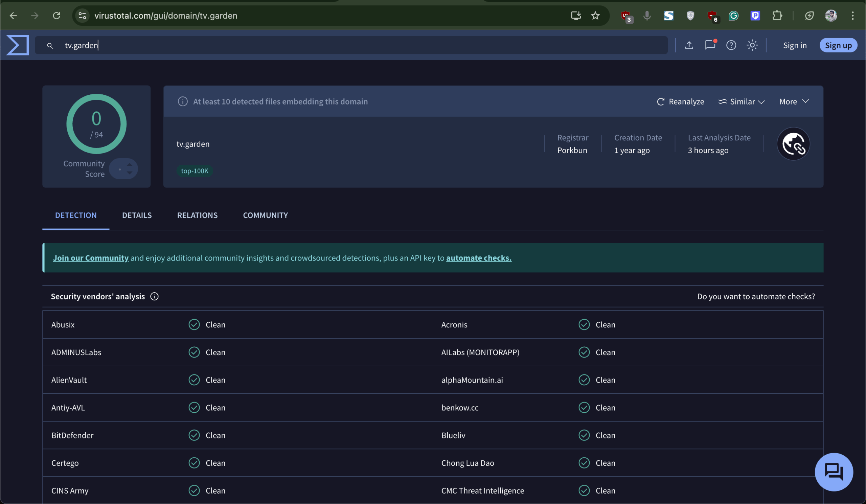Open the uBlock Origin extension icon
This screenshot has width=866, height=504.
coord(626,16)
